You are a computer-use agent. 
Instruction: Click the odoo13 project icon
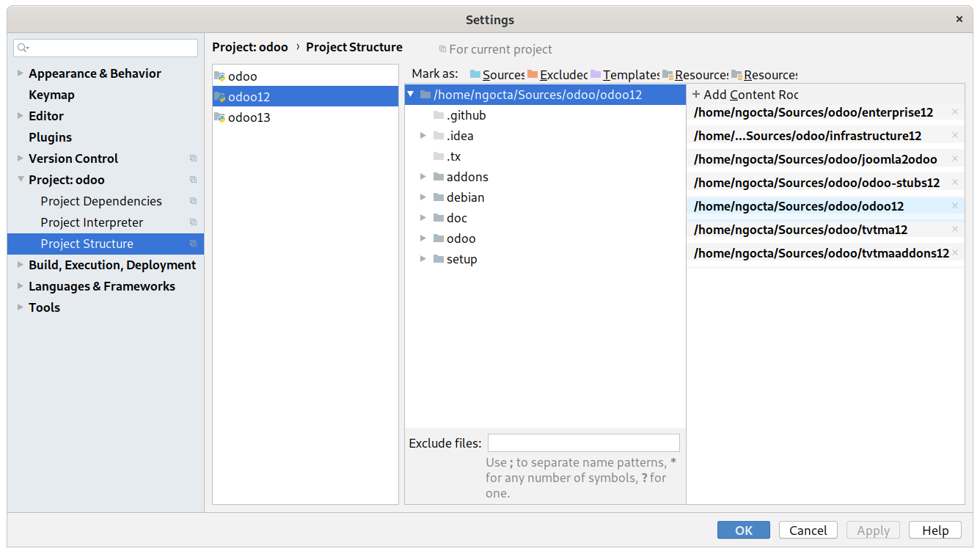[219, 117]
